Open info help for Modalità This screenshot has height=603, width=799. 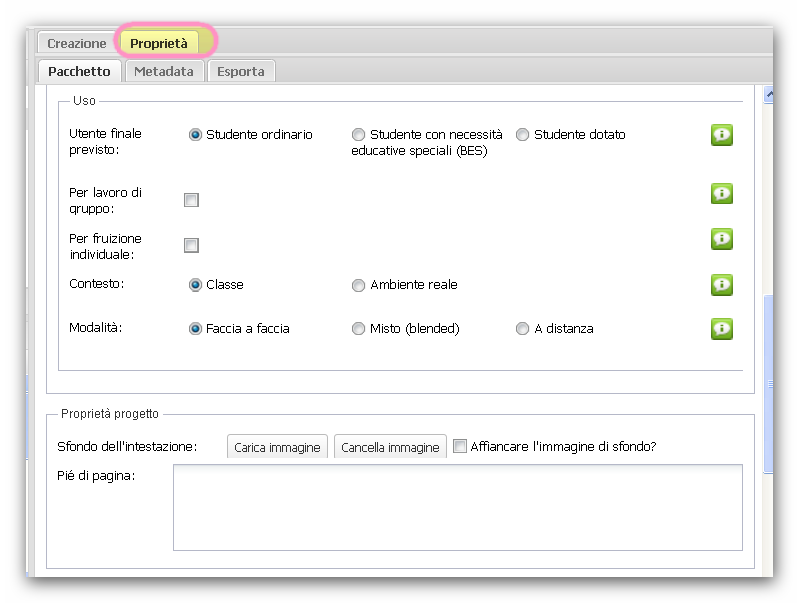click(x=722, y=329)
